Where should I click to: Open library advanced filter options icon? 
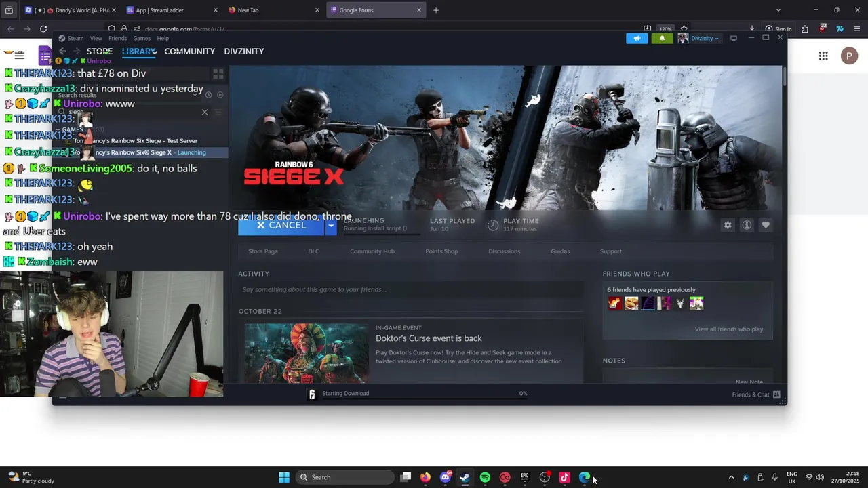click(218, 112)
